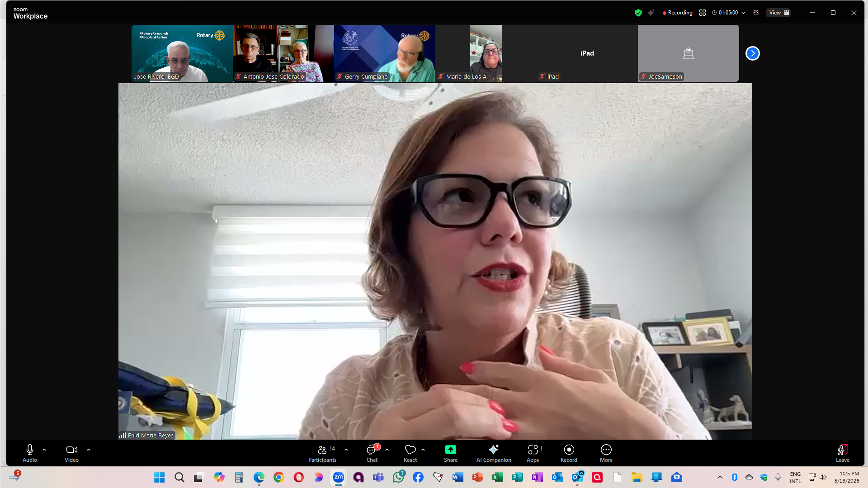868x488 pixels.
Task: Open the AI Companion panel
Action: [493, 453]
